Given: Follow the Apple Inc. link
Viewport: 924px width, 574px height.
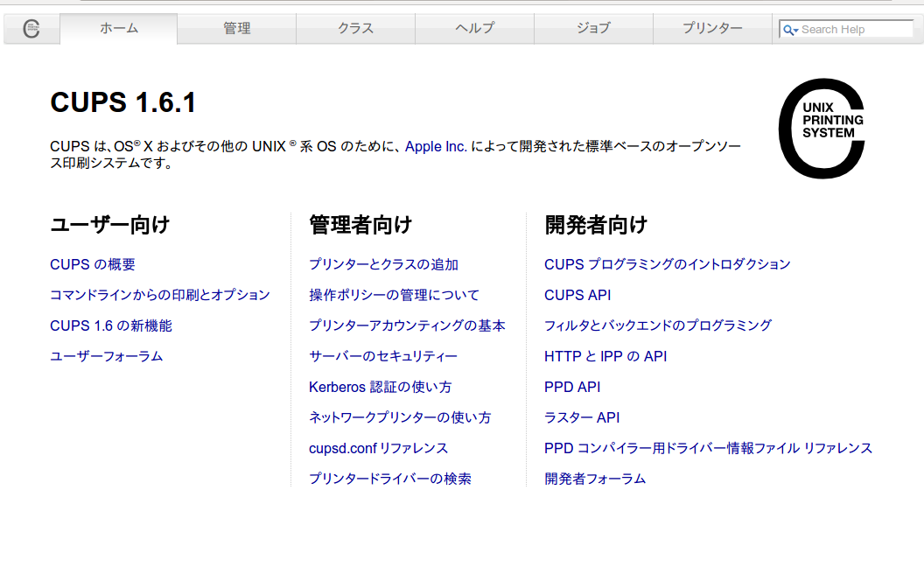Looking at the screenshot, I should tap(436, 147).
